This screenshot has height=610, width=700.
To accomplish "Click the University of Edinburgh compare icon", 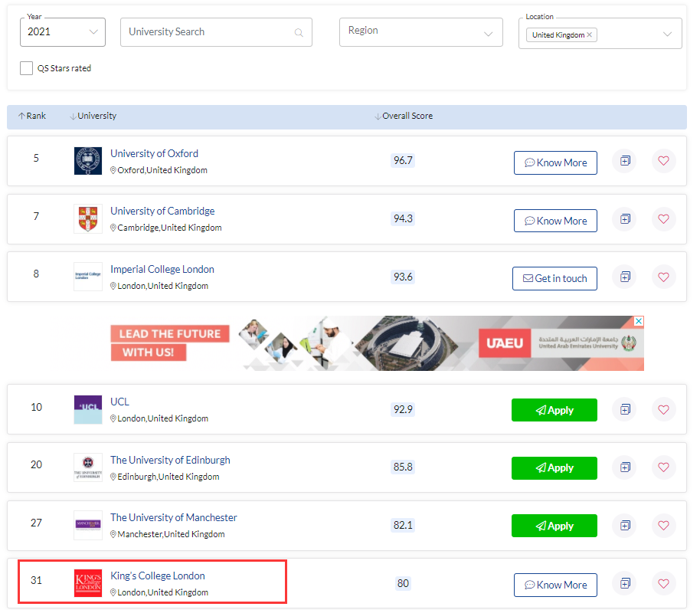I will tap(625, 467).
